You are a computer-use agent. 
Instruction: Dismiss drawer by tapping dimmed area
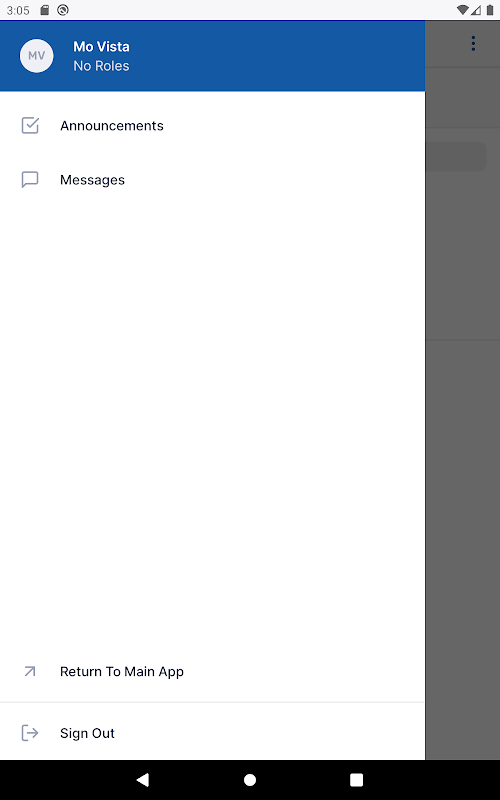click(463, 408)
